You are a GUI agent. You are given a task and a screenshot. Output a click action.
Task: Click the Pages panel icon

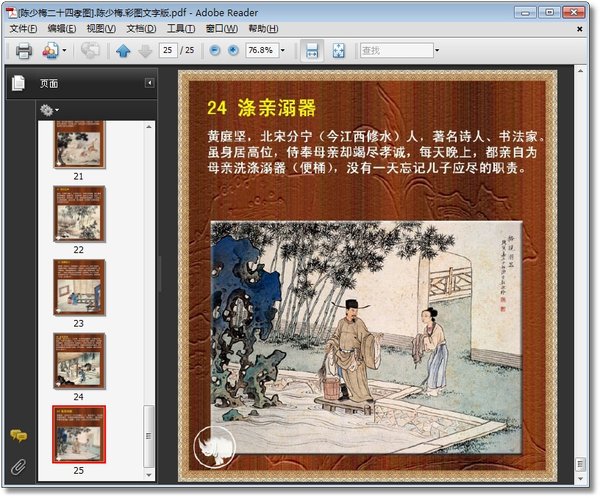point(17,83)
